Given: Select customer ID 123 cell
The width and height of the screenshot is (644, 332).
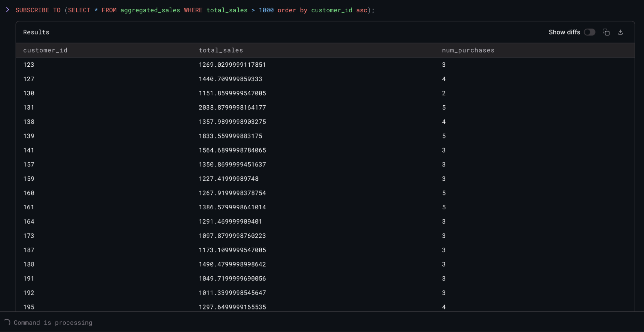Looking at the screenshot, I should 29,65.
